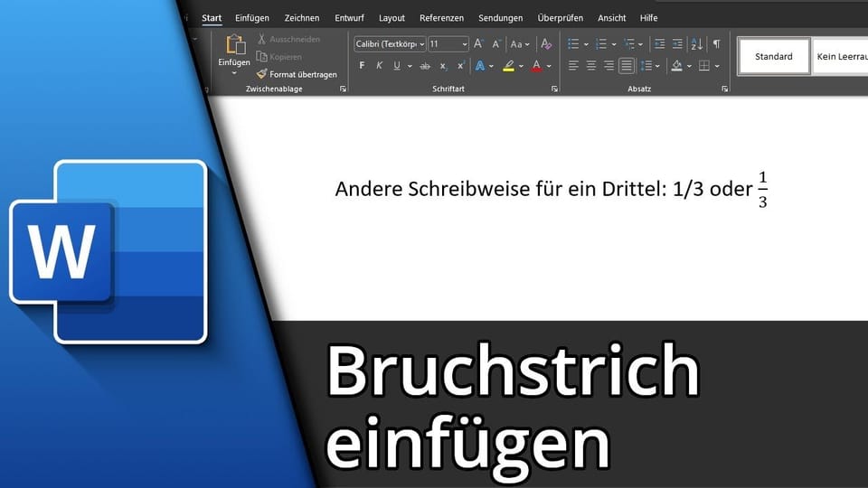This screenshot has width=868, height=488.
Task: Open the Aa change case menu
Action: (520, 43)
